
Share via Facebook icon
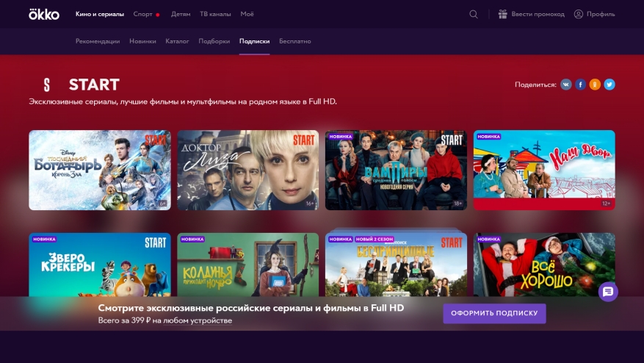point(580,85)
